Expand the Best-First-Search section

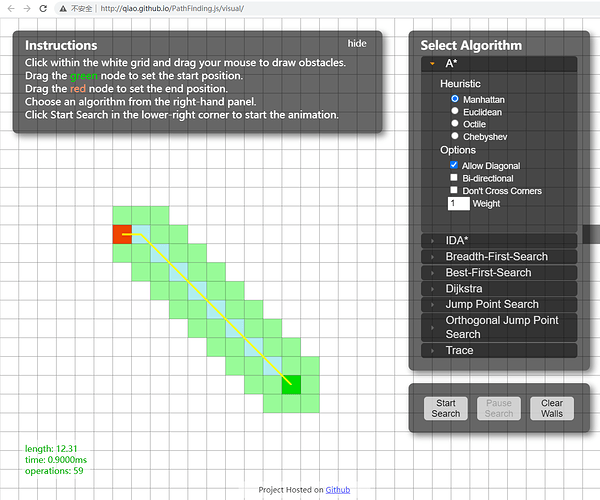click(x=499, y=273)
